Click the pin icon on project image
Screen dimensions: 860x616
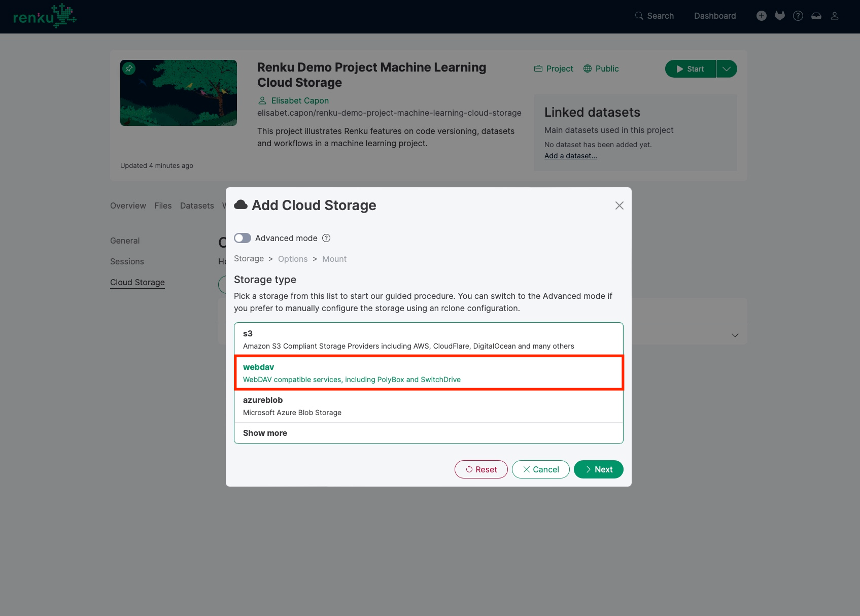(129, 69)
